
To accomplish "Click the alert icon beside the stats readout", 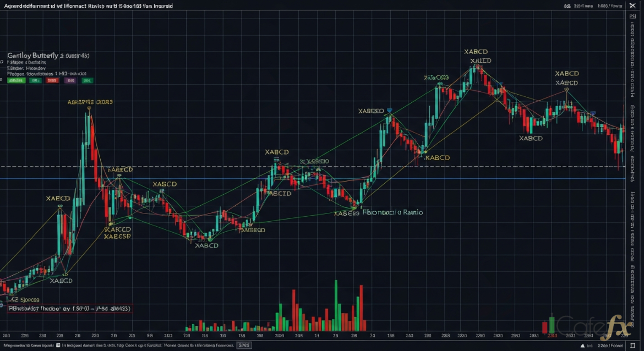I will point(568,6).
